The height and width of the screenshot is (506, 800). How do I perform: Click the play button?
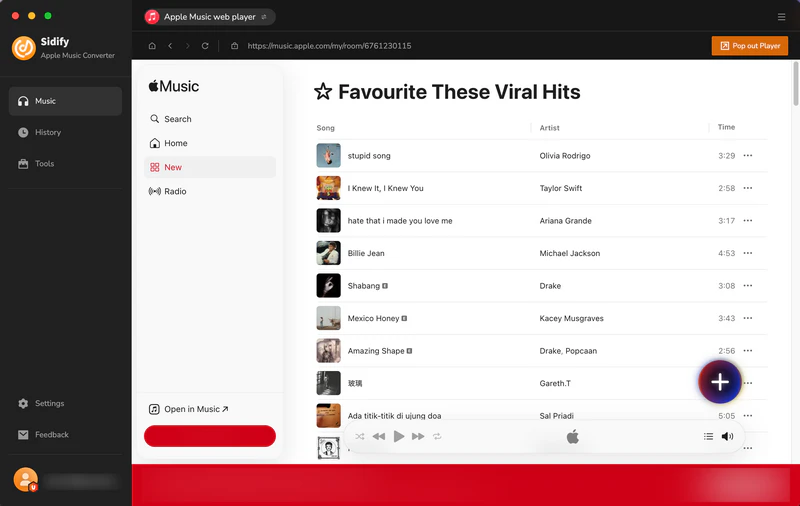[399, 437]
